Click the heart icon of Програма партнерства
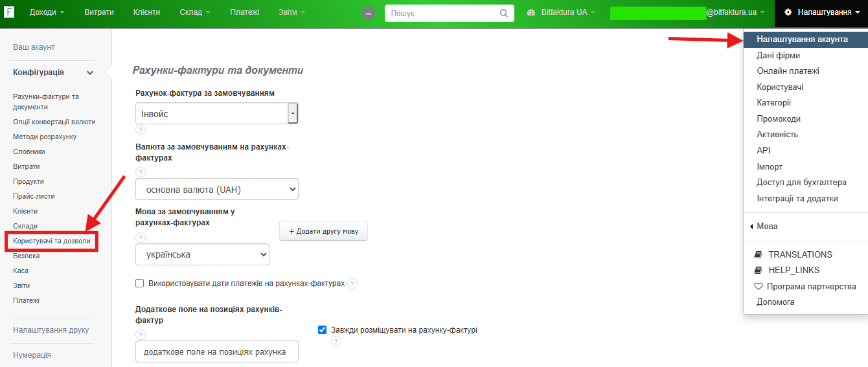Screen dimensions: 868x367 (759, 286)
